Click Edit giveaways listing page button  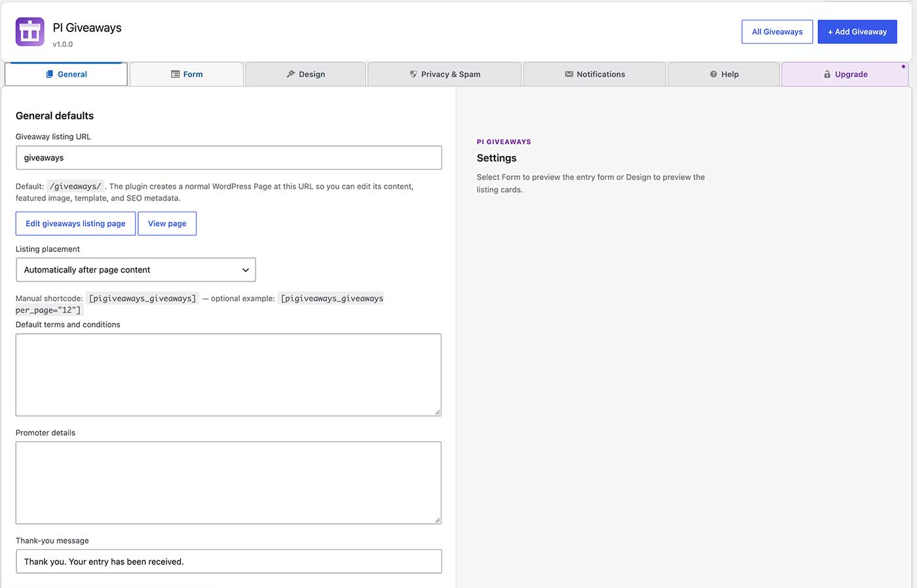pos(75,223)
